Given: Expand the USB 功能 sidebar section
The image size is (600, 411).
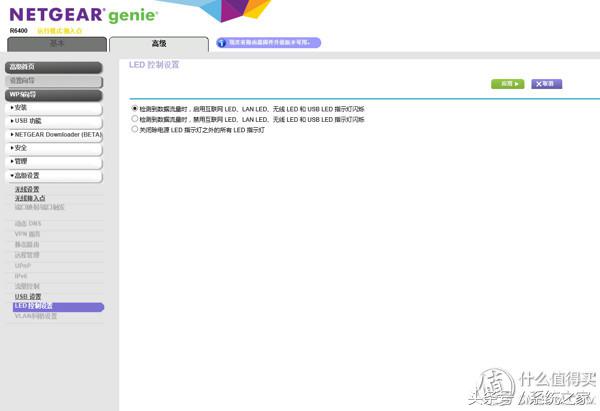Looking at the screenshot, I should click(54, 122).
